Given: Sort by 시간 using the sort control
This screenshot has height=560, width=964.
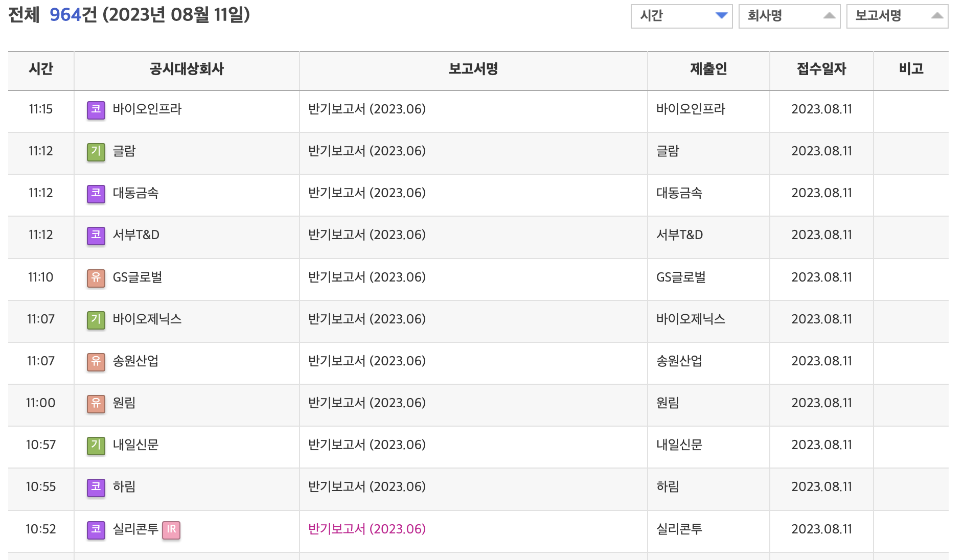Looking at the screenshot, I should pyautogui.click(x=682, y=16).
